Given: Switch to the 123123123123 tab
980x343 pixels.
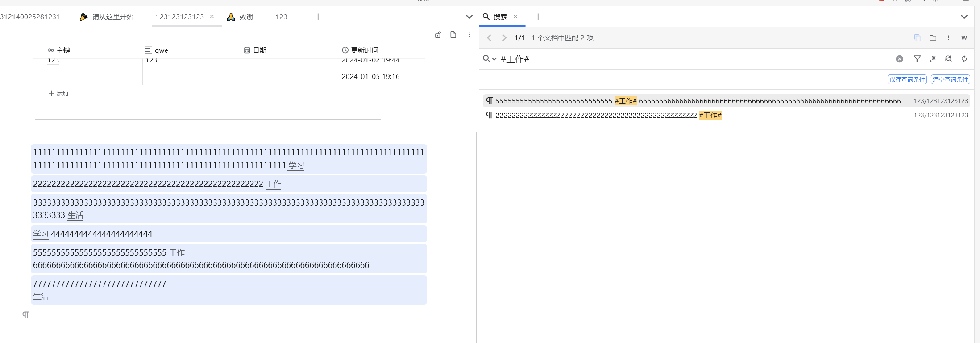Looking at the screenshot, I should tap(179, 17).
